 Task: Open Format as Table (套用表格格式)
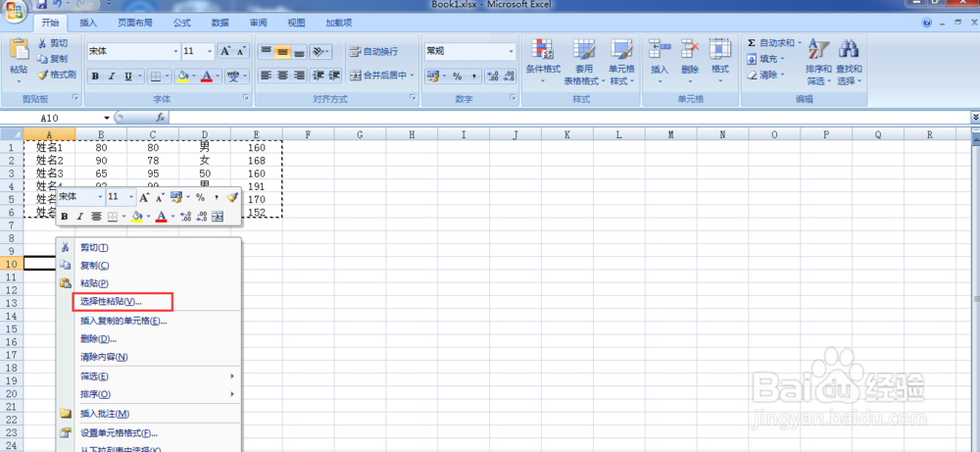click(x=584, y=61)
